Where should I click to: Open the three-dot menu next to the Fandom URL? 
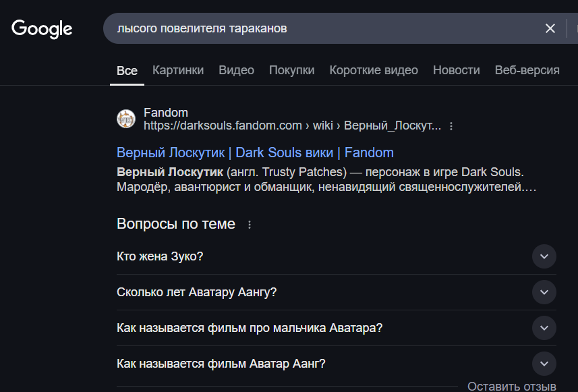(451, 126)
